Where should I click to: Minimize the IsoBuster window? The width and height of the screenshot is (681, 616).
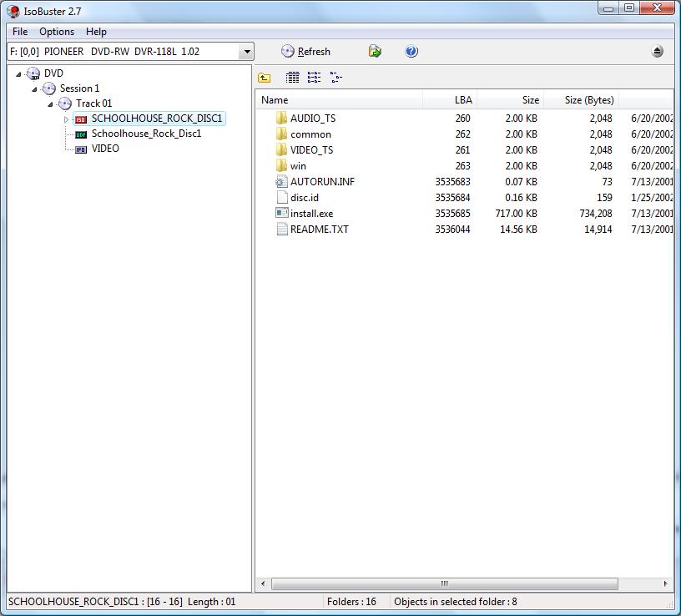coord(608,8)
